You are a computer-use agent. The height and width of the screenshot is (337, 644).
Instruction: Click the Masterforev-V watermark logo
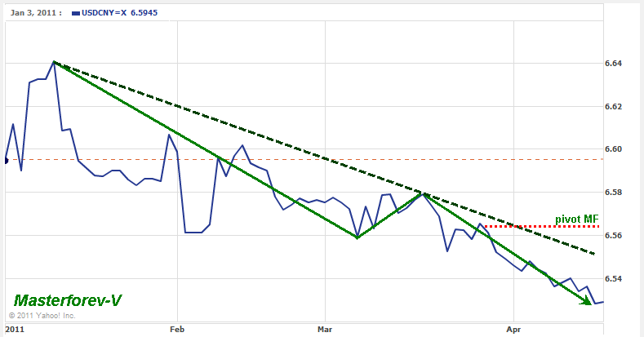point(67,301)
